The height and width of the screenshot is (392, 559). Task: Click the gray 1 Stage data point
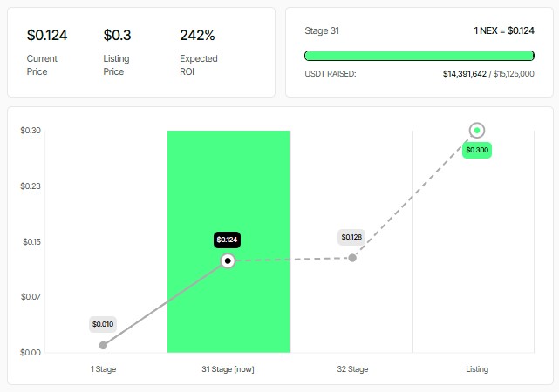[x=104, y=346]
